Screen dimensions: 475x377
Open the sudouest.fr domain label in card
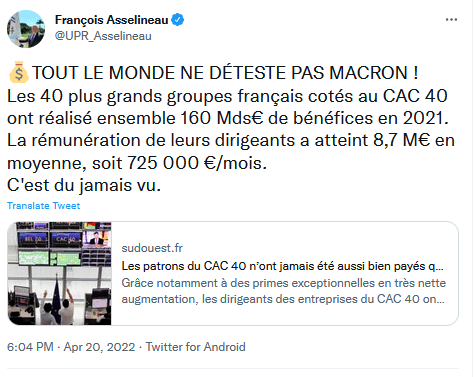[152, 248]
